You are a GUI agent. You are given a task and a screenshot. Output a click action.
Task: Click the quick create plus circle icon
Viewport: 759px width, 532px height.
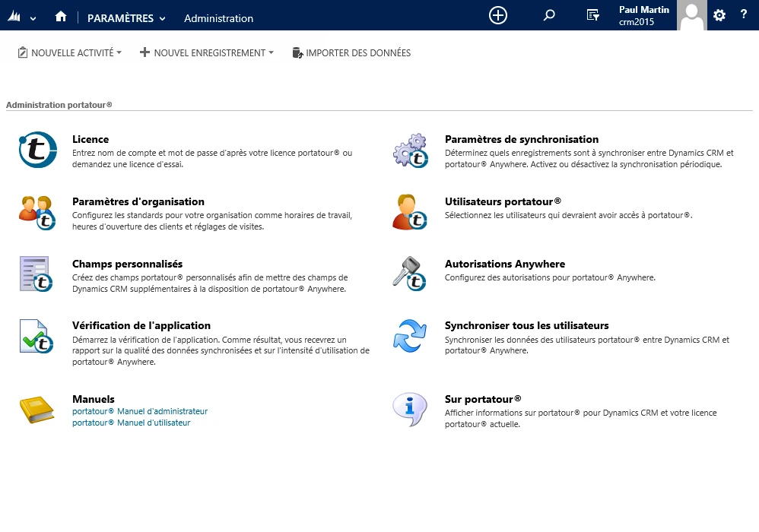pyautogui.click(x=497, y=15)
